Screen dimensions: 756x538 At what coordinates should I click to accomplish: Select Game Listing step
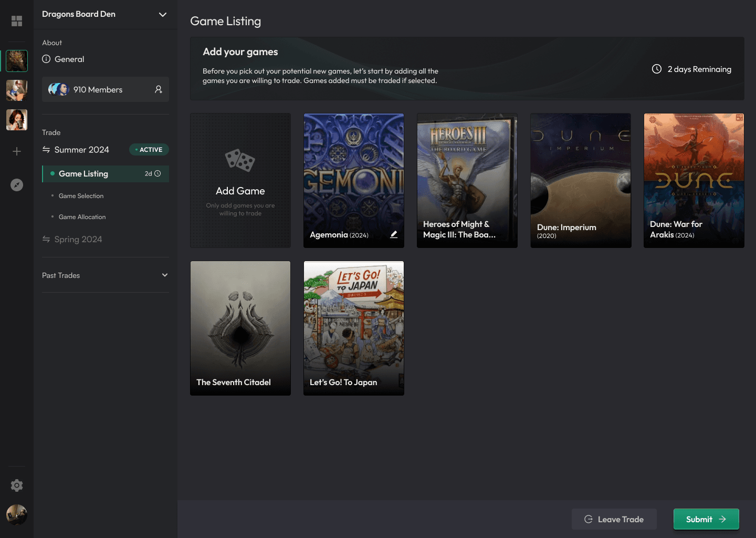pyautogui.click(x=106, y=174)
